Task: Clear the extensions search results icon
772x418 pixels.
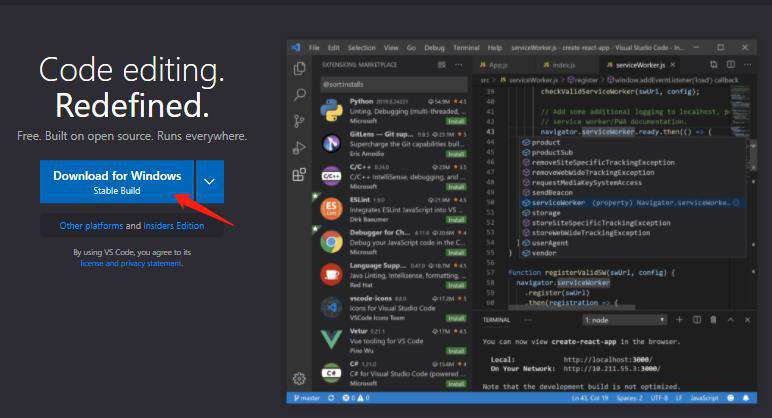Action: tap(442, 64)
